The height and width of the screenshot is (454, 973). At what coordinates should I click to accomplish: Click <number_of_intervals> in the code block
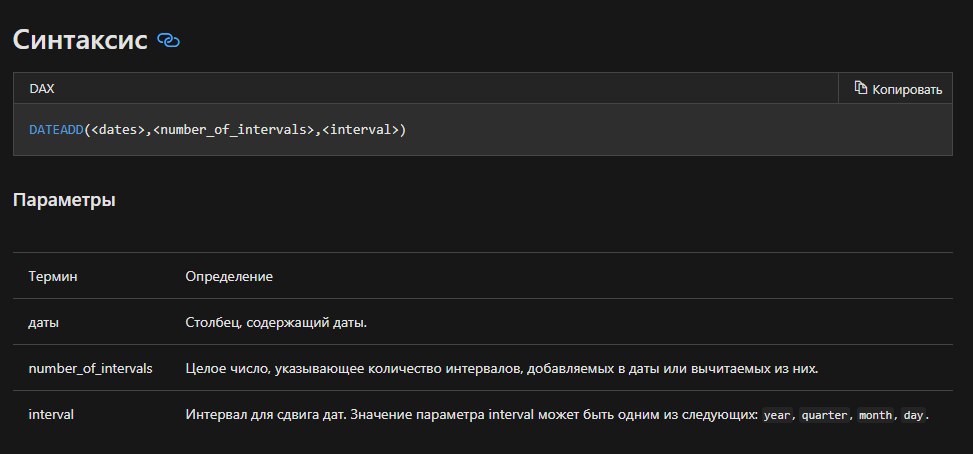(x=234, y=130)
